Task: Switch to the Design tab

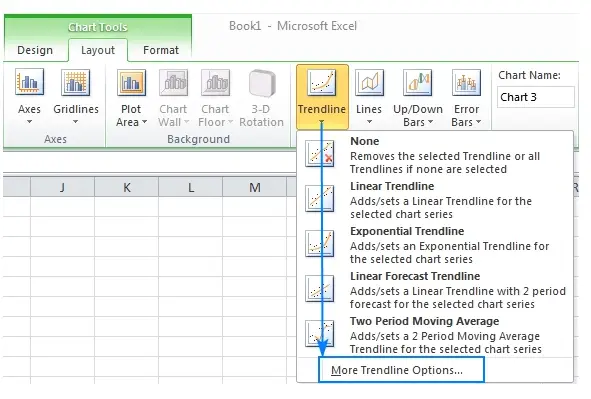Action: coord(35,50)
